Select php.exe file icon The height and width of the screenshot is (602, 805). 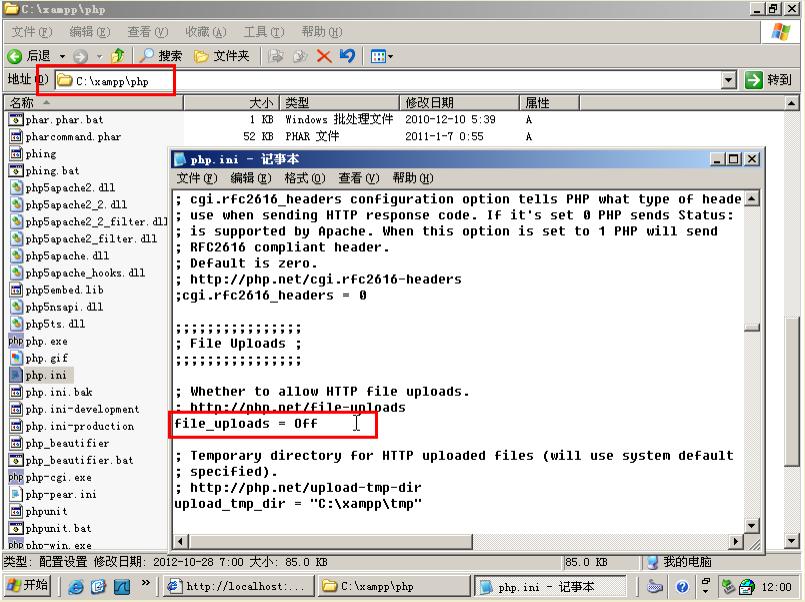(x=16, y=341)
